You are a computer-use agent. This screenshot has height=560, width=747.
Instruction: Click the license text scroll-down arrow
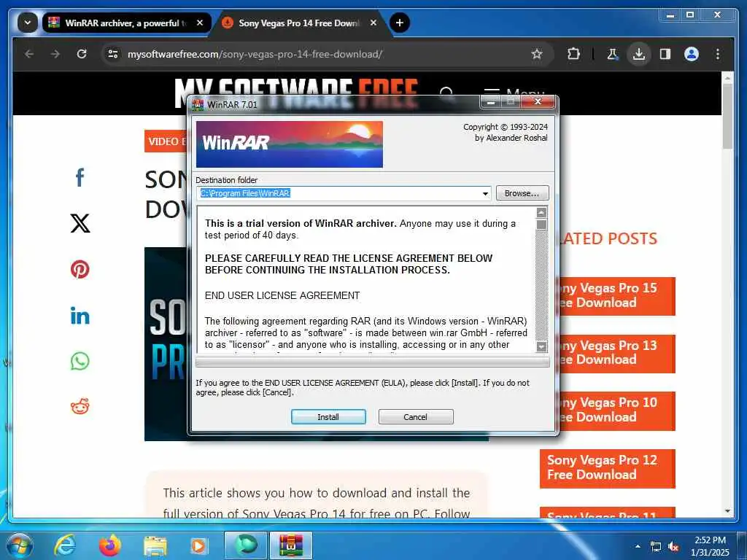point(541,346)
